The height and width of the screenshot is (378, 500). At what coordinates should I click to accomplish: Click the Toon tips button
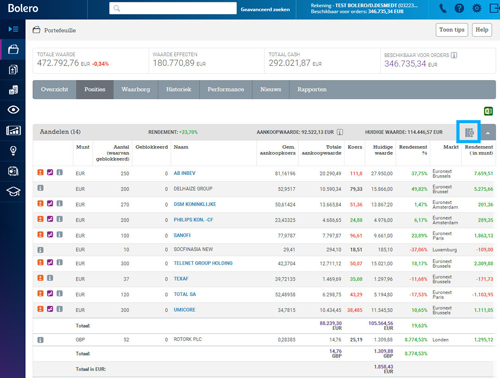(452, 30)
